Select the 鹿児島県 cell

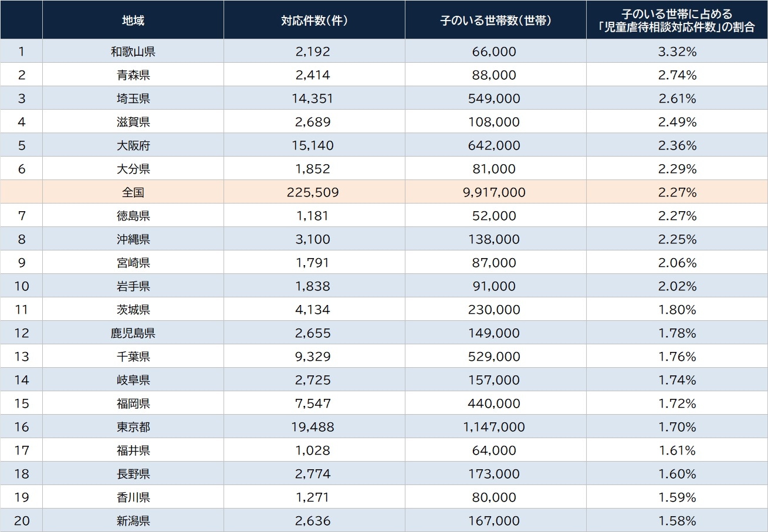[x=133, y=333]
